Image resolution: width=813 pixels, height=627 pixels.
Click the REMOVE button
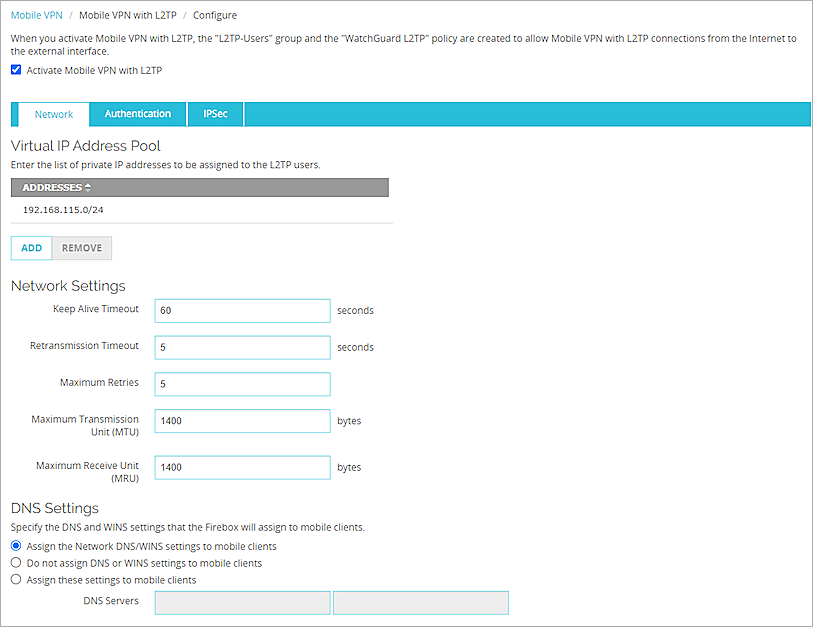point(81,247)
